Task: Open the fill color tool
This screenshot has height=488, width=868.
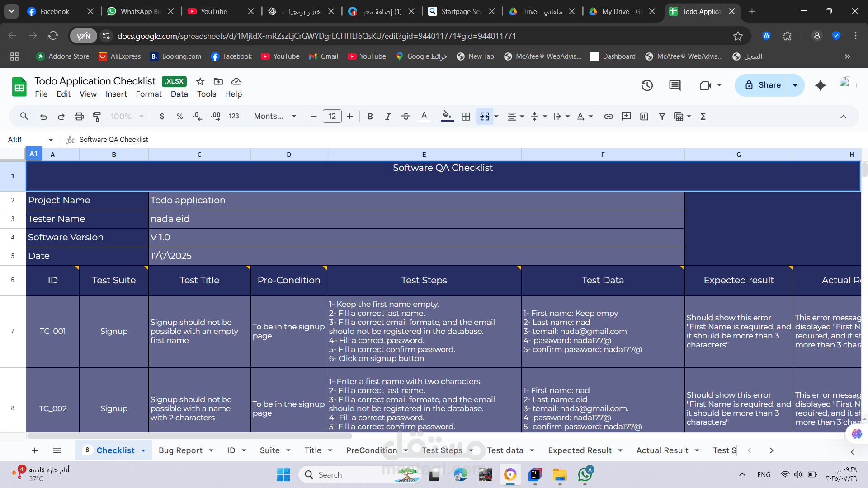Action: click(447, 116)
